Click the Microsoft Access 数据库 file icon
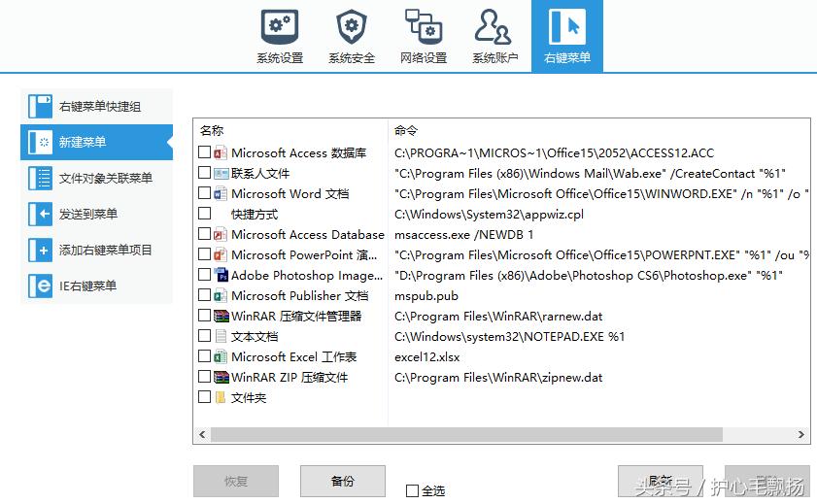This screenshot has width=817, height=504. click(x=221, y=152)
